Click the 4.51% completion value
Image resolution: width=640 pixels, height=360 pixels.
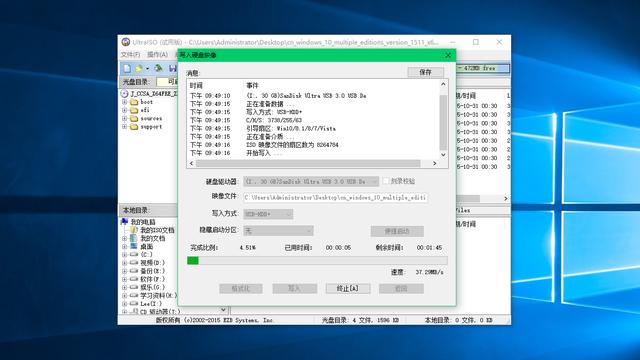(x=247, y=248)
